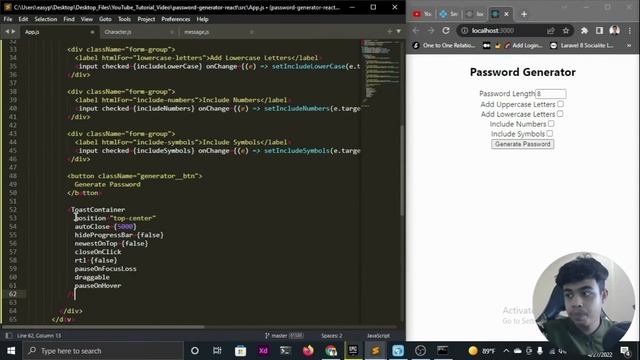Open the tab list dropdown arrow

[x=399, y=31]
